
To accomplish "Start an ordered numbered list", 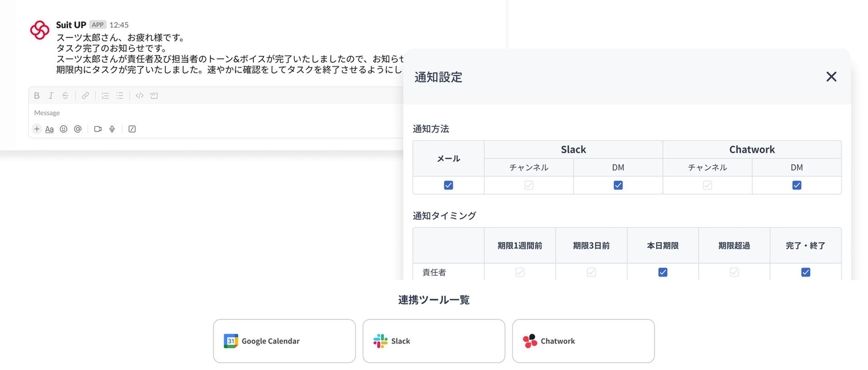I will [x=105, y=95].
